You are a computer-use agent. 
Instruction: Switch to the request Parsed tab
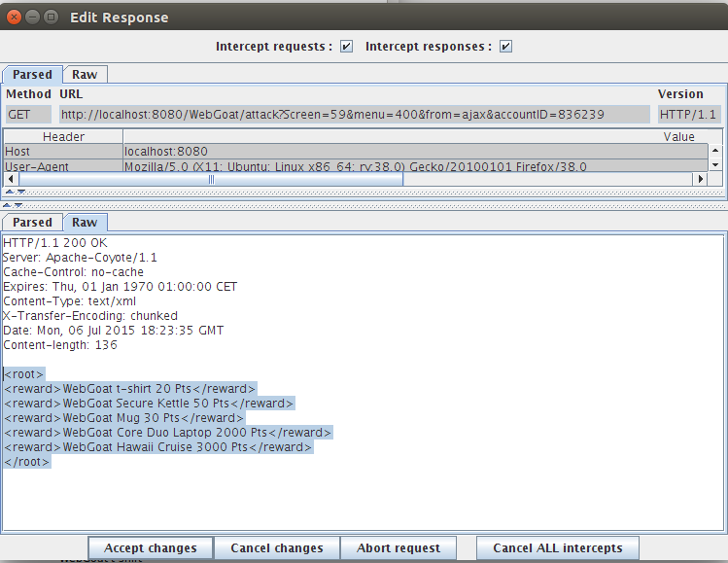[x=32, y=75]
